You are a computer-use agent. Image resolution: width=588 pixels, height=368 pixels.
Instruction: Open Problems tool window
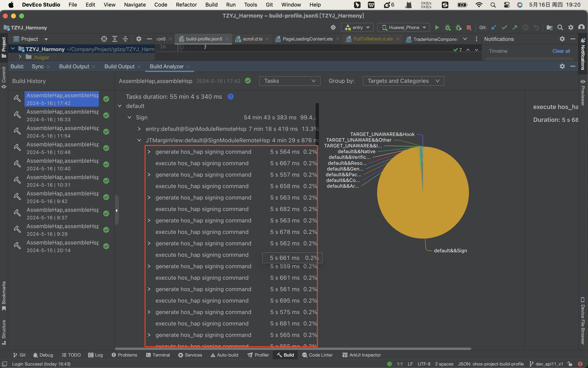coord(124,355)
